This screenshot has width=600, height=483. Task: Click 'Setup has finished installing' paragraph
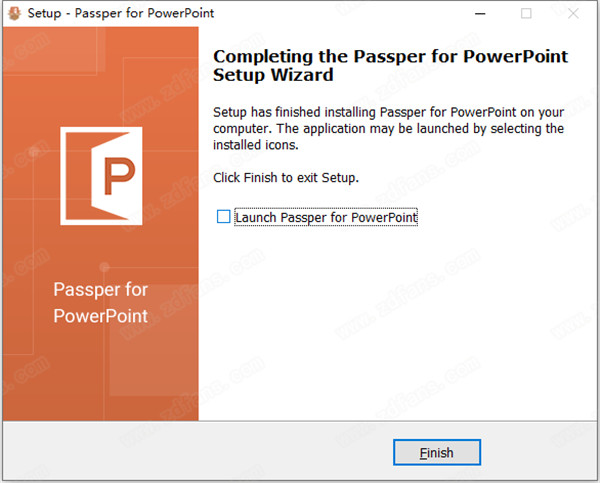click(388, 129)
